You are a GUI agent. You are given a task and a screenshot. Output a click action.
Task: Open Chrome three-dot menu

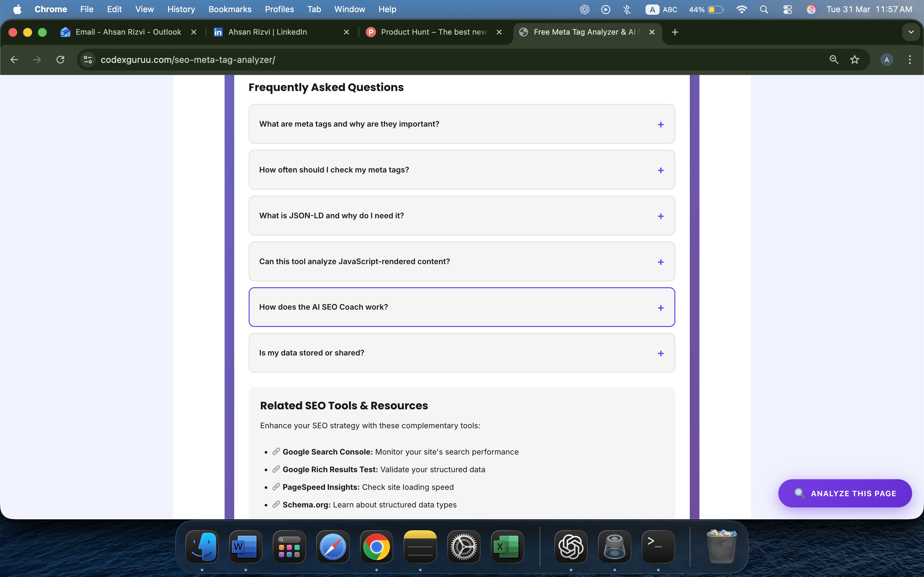pyautogui.click(x=910, y=60)
